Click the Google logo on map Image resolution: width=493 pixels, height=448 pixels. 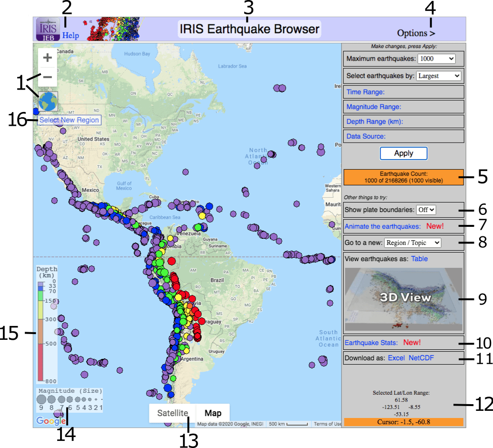pos(51,421)
